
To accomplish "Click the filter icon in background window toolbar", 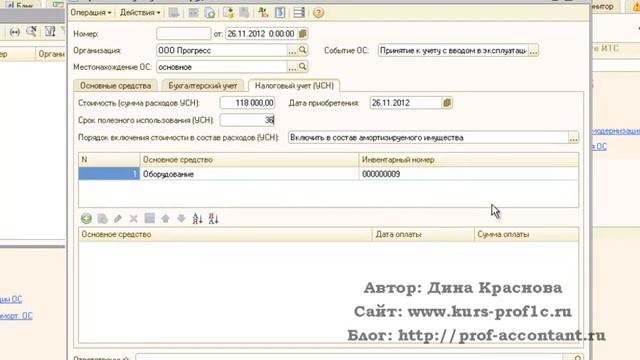I will pyautogui.click(x=50, y=32).
